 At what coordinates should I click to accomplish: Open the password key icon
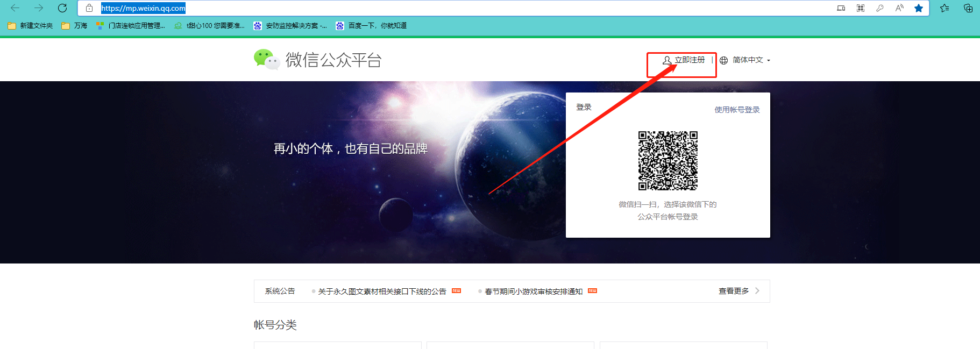[x=880, y=8]
